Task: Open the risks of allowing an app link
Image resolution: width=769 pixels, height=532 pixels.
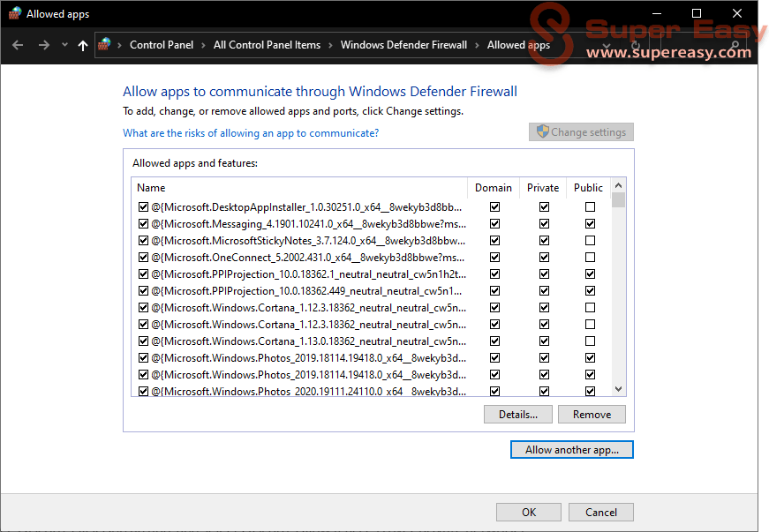Action: (x=251, y=133)
